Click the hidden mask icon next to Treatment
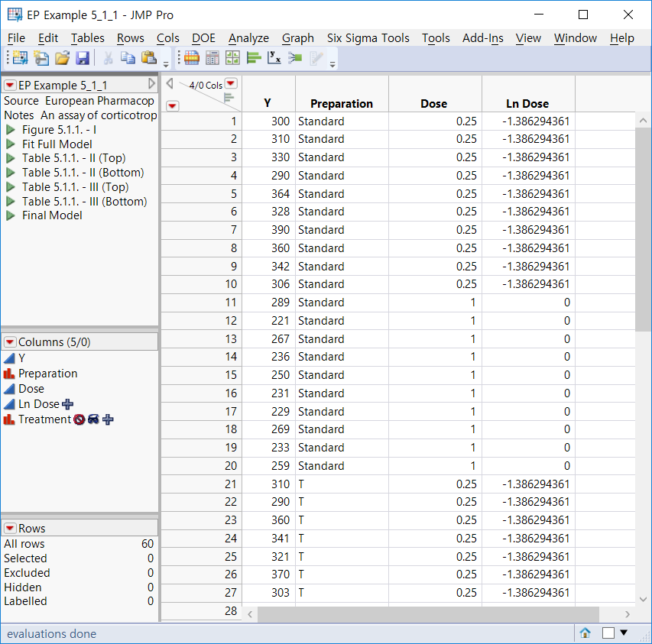 pyautogui.click(x=92, y=419)
